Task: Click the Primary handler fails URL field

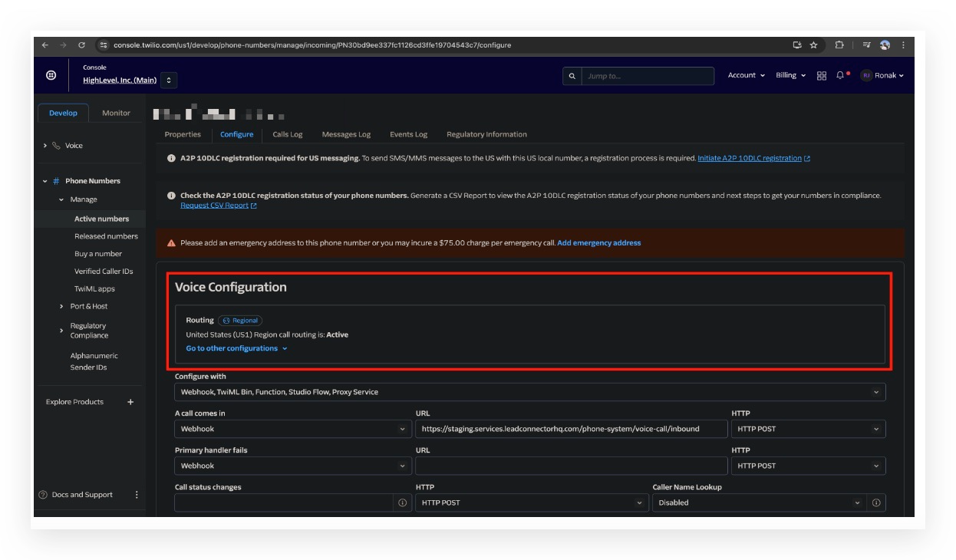Action: [571, 466]
